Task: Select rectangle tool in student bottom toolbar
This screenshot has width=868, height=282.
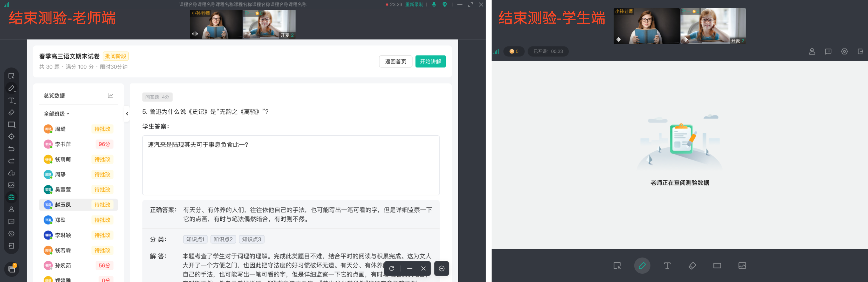Action: [717, 266]
